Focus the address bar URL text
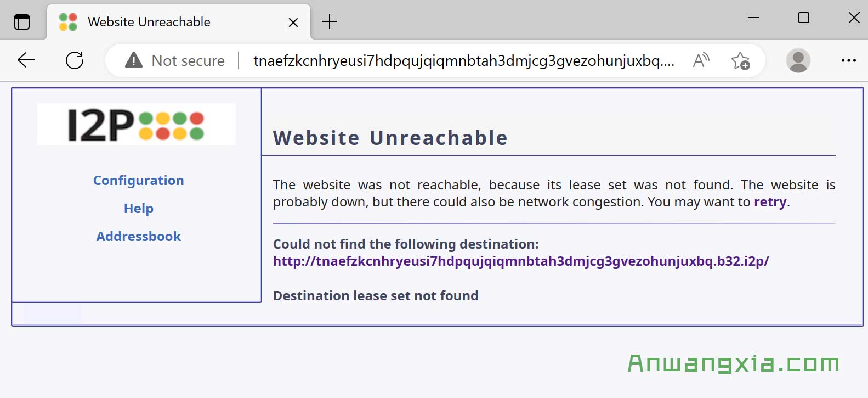The width and height of the screenshot is (868, 398). pos(464,60)
